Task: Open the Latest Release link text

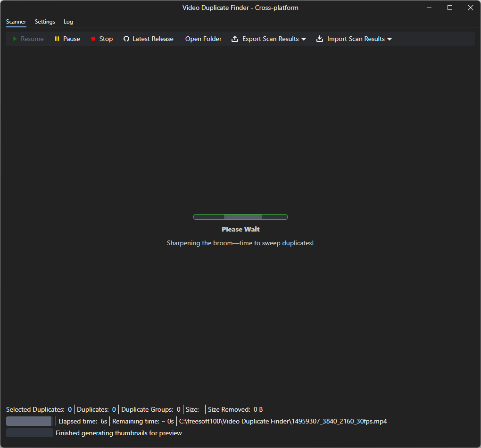Action: (153, 39)
